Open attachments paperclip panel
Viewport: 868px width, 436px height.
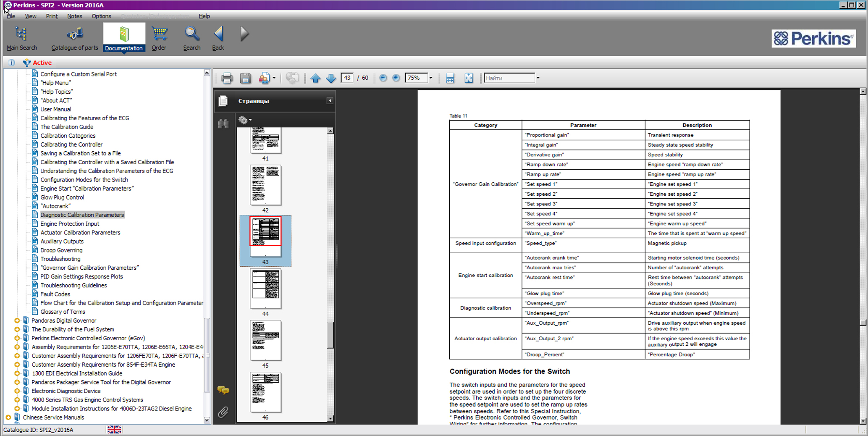[x=223, y=412]
